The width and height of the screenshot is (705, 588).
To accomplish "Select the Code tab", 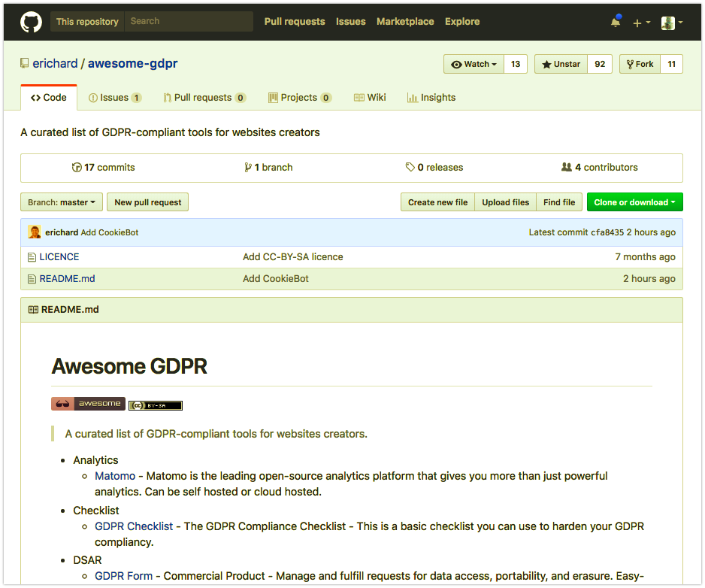I will pyautogui.click(x=49, y=98).
